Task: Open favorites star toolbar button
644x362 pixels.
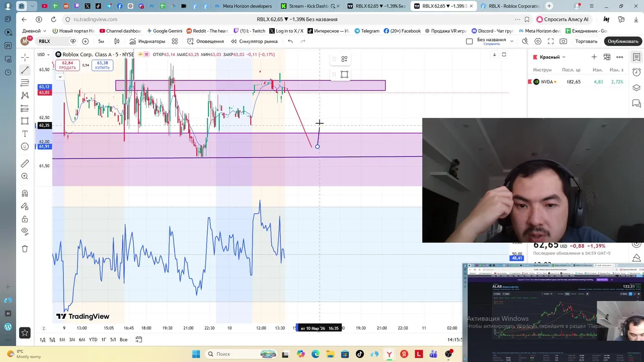Action: tap(25, 332)
